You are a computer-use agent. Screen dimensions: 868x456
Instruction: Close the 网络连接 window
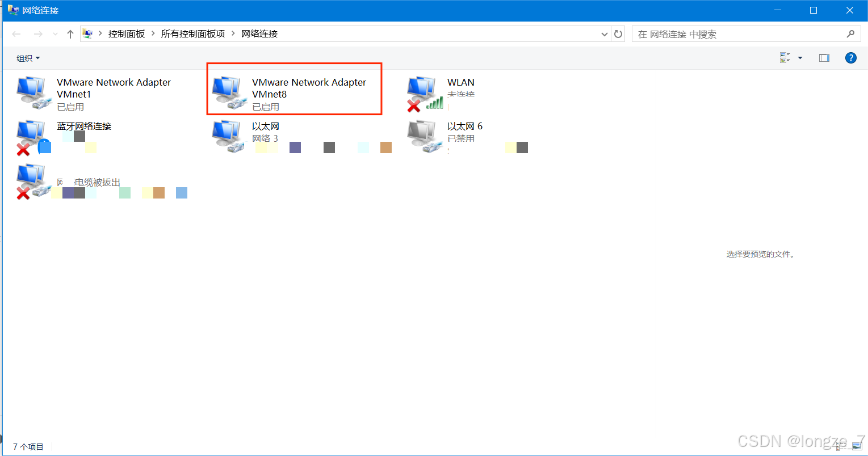[x=850, y=10]
